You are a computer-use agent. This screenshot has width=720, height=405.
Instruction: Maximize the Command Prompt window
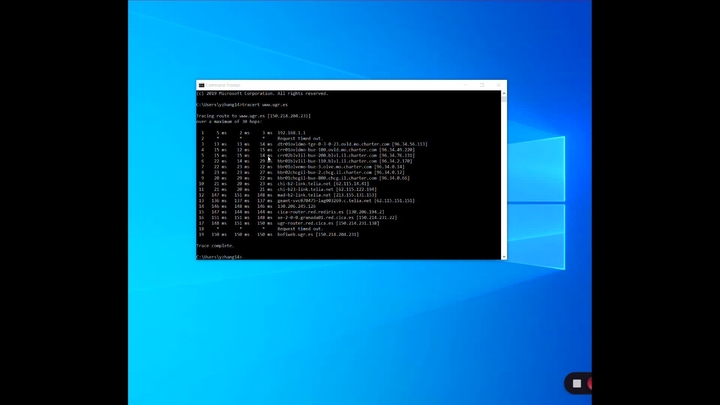pyautogui.click(x=482, y=85)
